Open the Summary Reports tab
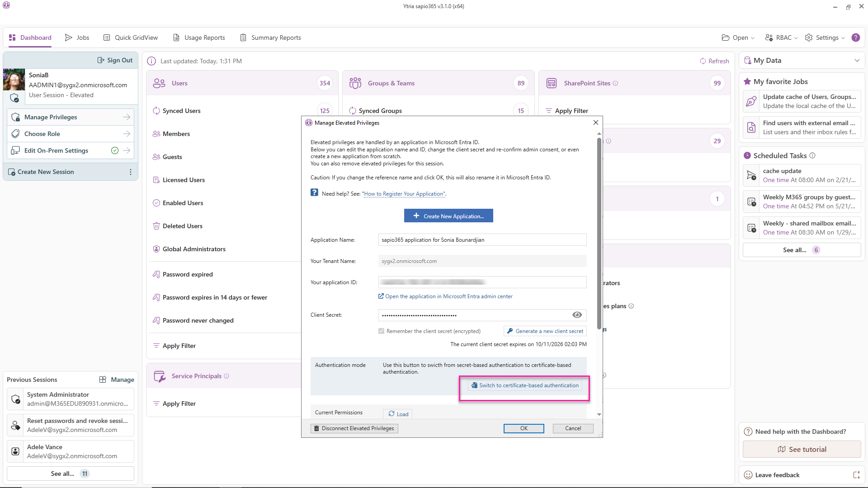 [270, 38]
